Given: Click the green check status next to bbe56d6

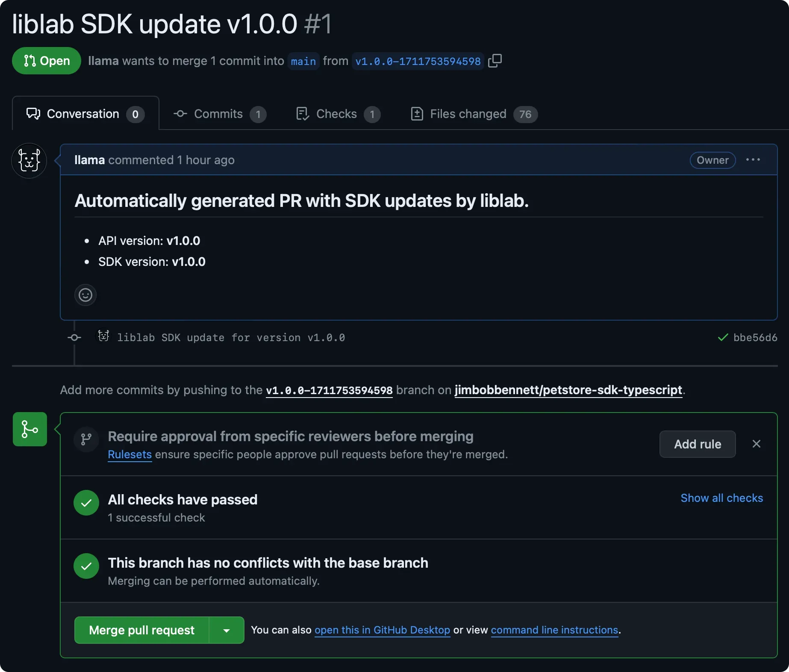Looking at the screenshot, I should pos(723,338).
